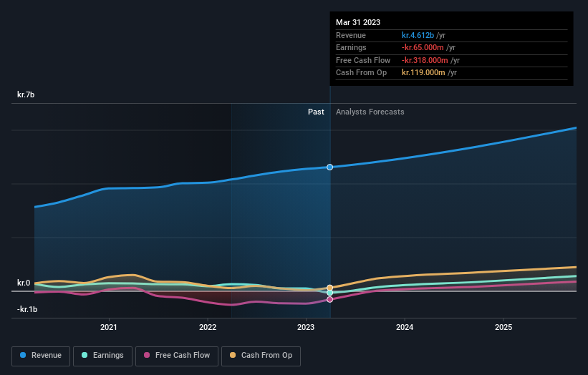Toggle the Revenue series legend button
Viewport: 588px width, 375px height.
pyautogui.click(x=41, y=356)
